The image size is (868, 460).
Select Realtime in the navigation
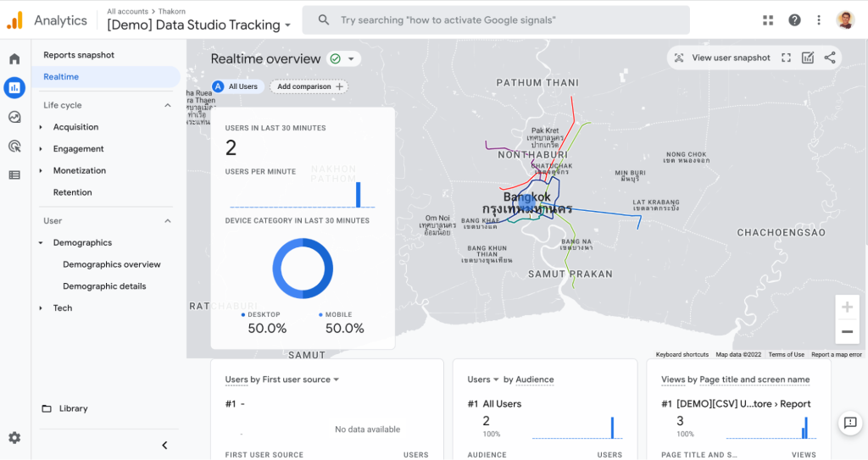click(106, 77)
